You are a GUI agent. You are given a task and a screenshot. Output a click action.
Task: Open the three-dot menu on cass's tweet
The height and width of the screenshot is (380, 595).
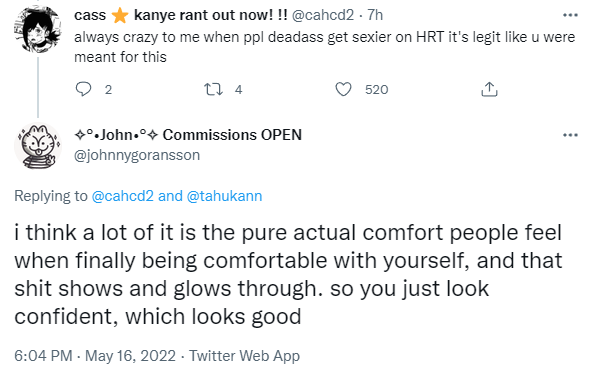[570, 15]
